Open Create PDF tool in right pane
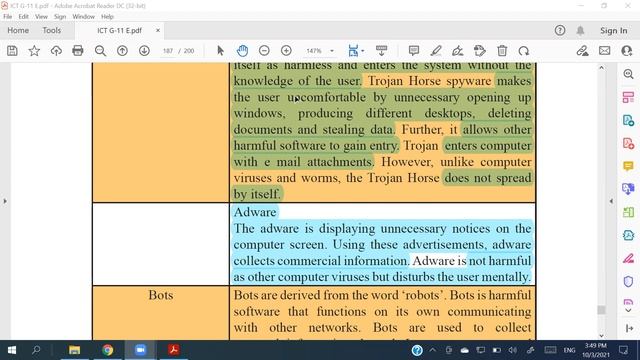Viewport: 640px width, 360px height. 628,143
